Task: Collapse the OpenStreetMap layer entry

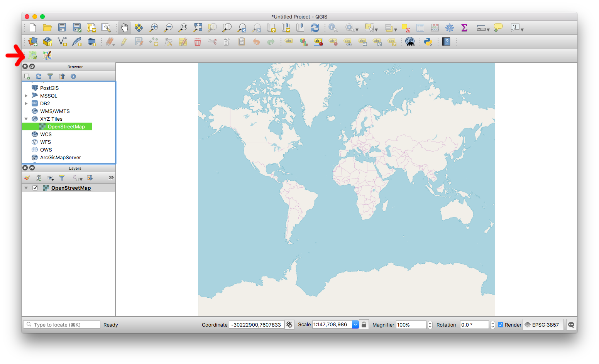Action: [25, 188]
